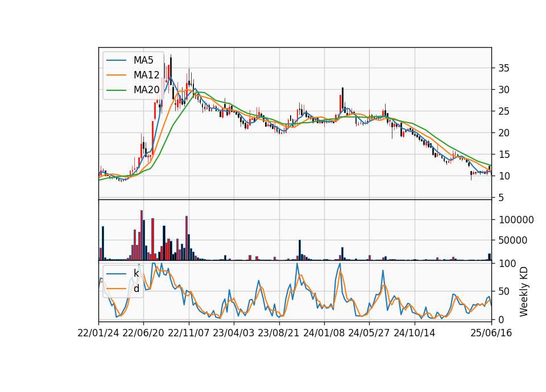Click the tall volume bar near 23/08/21 onward spike
Screen dimensions: 546x392
click(300, 251)
